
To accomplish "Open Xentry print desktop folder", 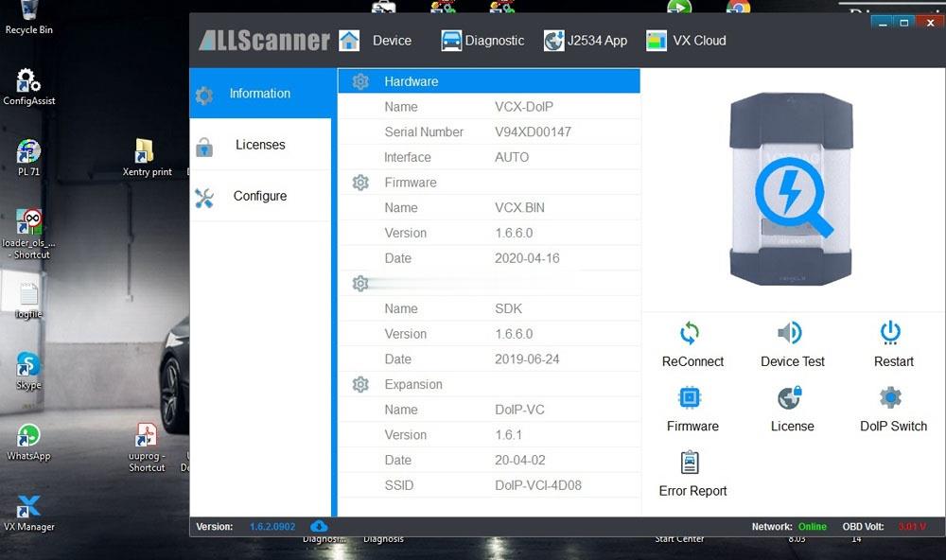I will pos(147,157).
